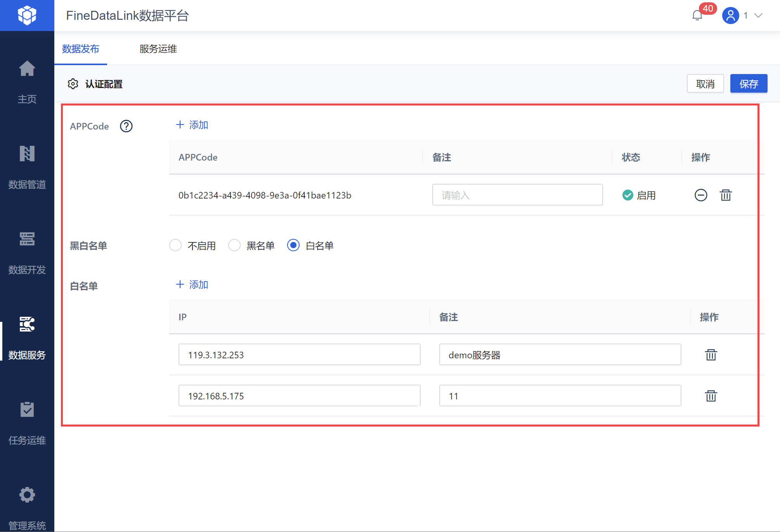This screenshot has width=780, height=532.
Task: Select the 不启用 radio option
Action: pos(175,245)
